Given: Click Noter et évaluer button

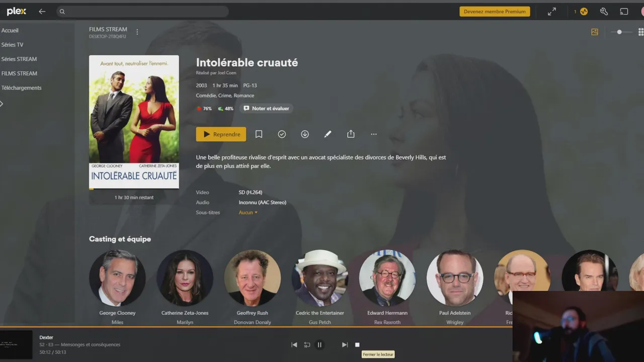Looking at the screenshot, I should pos(266,109).
